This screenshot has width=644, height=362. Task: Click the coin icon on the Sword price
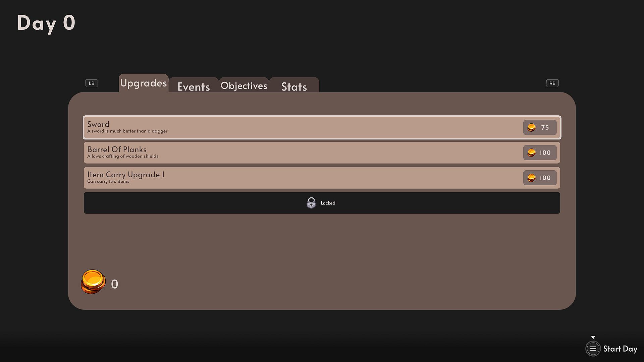click(x=532, y=128)
